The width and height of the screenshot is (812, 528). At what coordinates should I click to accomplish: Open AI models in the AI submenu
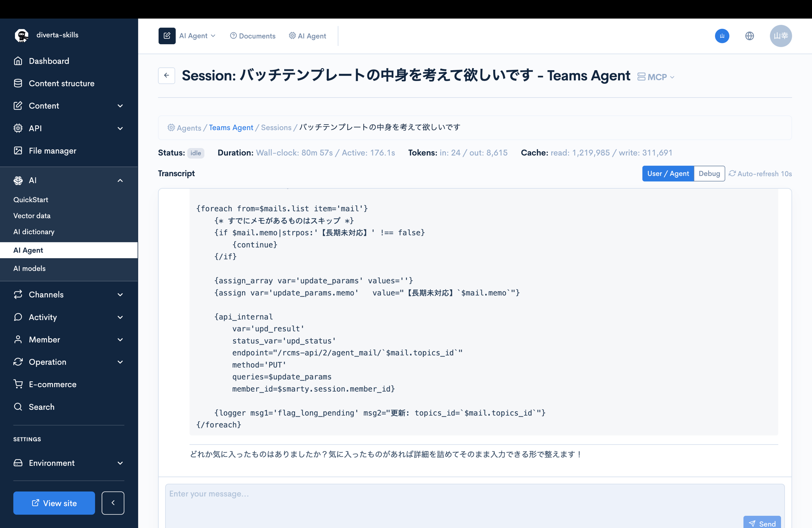(30, 268)
